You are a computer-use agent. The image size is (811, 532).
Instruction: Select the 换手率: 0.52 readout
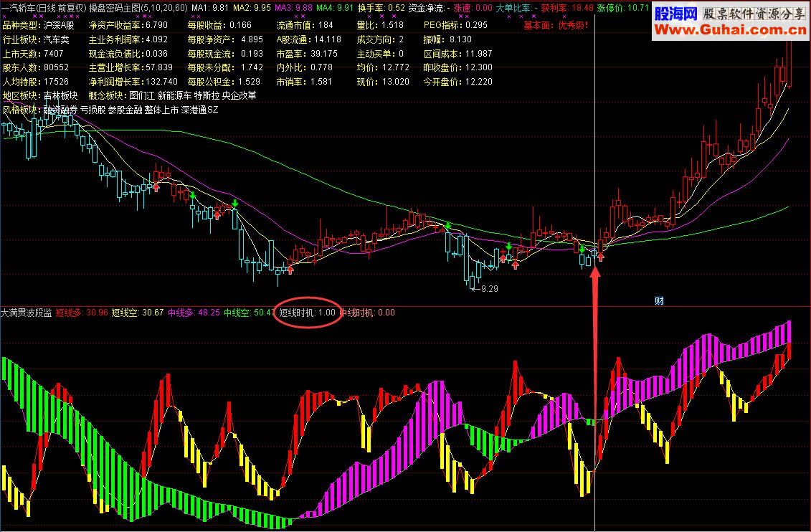point(381,9)
